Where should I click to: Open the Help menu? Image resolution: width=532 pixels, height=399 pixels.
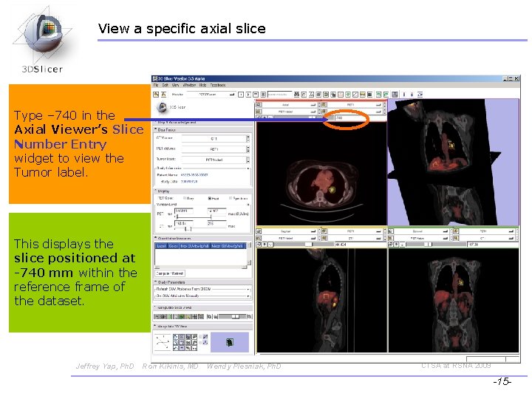pyautogui.click(x=202, y=85)
